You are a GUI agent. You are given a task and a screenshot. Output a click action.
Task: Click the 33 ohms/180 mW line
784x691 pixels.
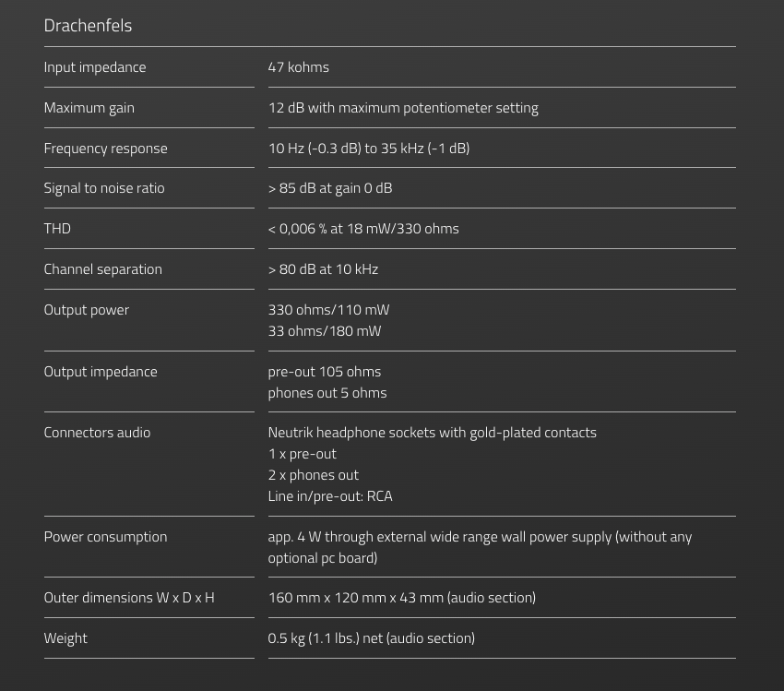click(x=324, y=331)
